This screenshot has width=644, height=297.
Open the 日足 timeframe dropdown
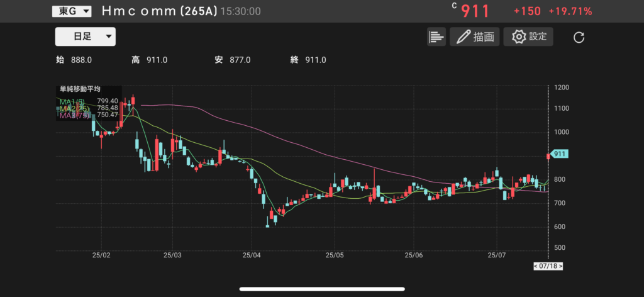coord(86,36)
